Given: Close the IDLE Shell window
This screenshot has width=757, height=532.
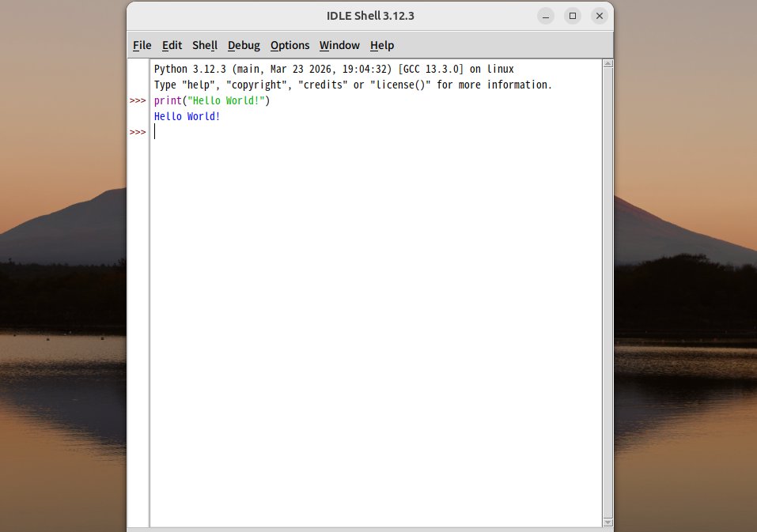Looking at the screenshot, I should 600,16.
